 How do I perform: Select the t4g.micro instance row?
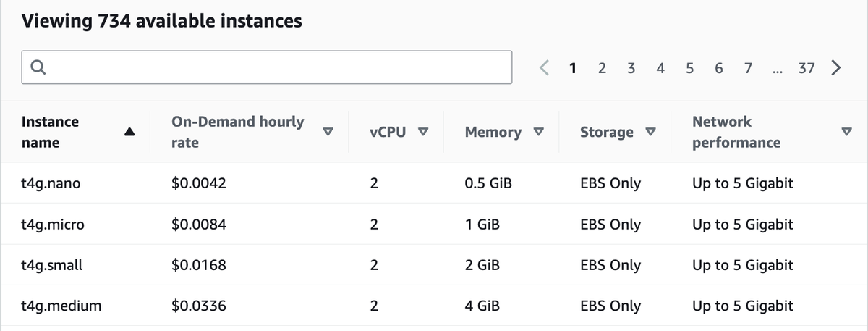[x=434, y=225]
